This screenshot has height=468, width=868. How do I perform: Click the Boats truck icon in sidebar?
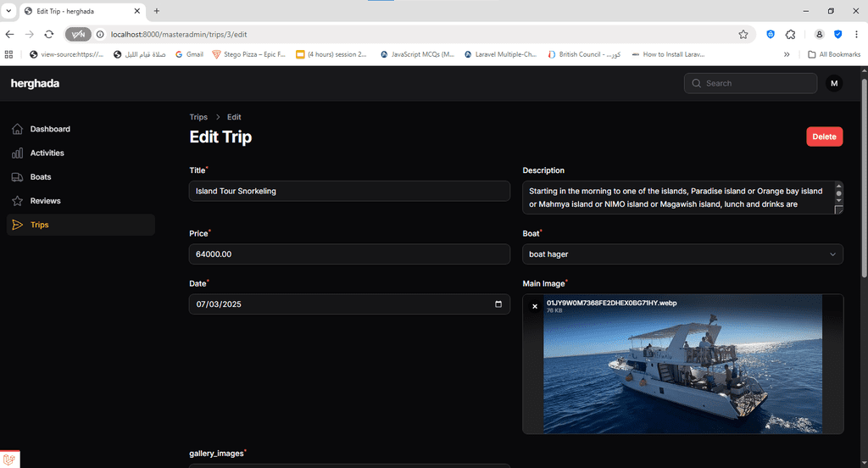coord(17,177)
